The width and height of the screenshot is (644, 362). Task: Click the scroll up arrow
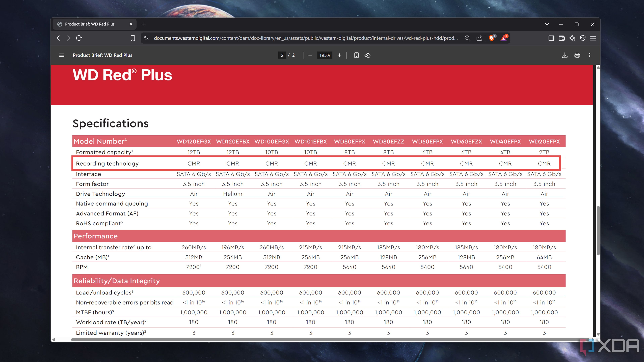[x=598, y=67]
